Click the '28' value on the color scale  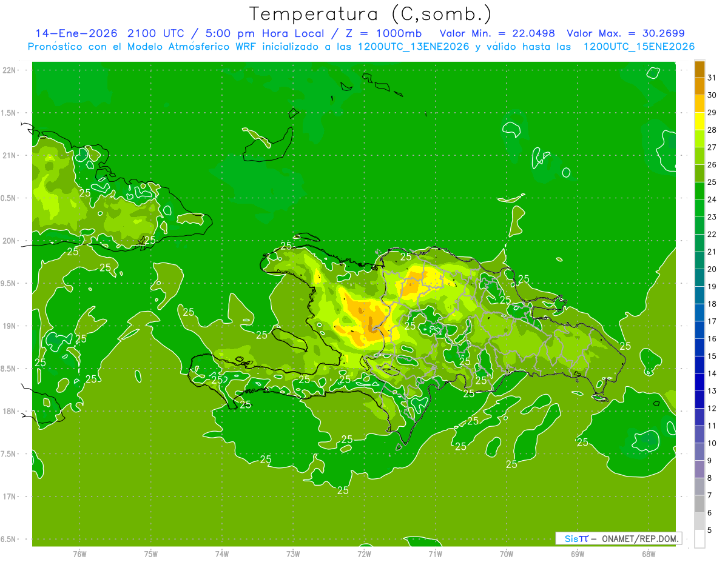(x=712, y=130)
